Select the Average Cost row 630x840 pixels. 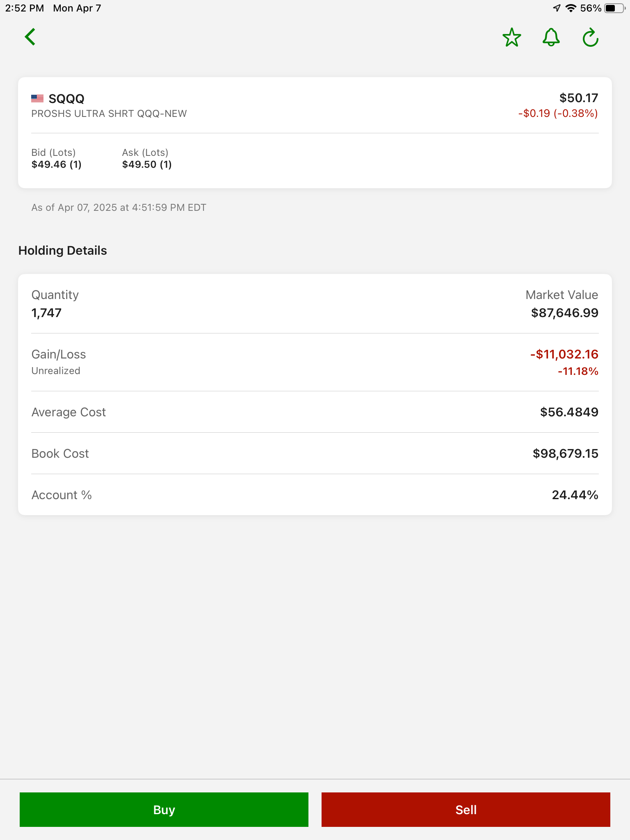(315, 412)
